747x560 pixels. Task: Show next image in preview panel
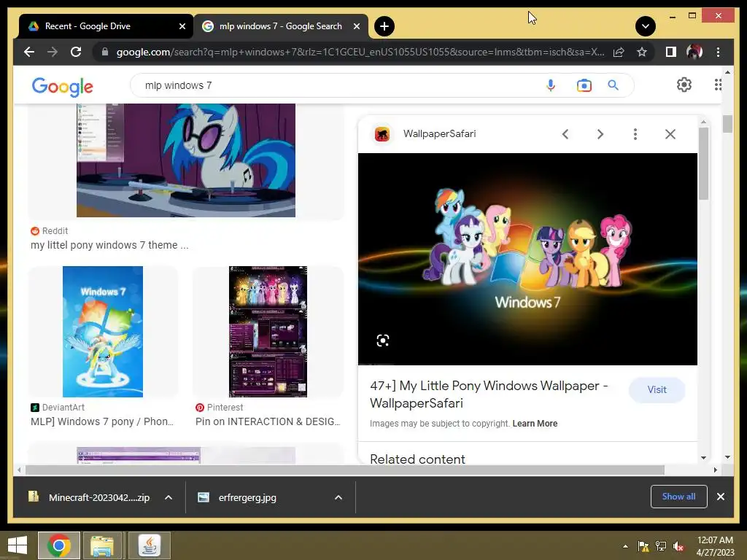tap(600, 134)
